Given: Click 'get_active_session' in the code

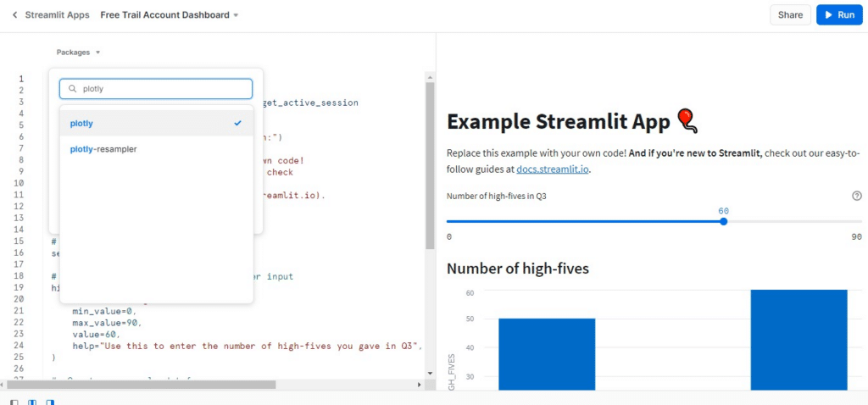Looking at the screenshot, I should tap(312, 103).
